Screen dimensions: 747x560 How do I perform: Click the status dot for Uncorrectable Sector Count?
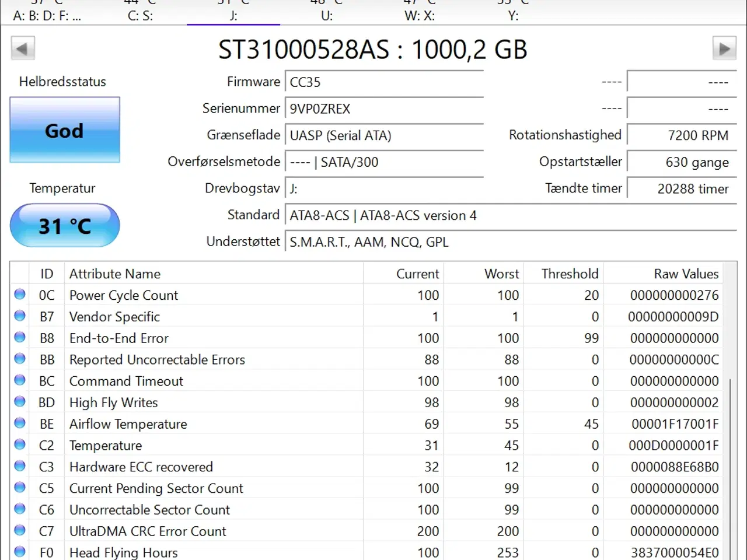coord(20,509)
